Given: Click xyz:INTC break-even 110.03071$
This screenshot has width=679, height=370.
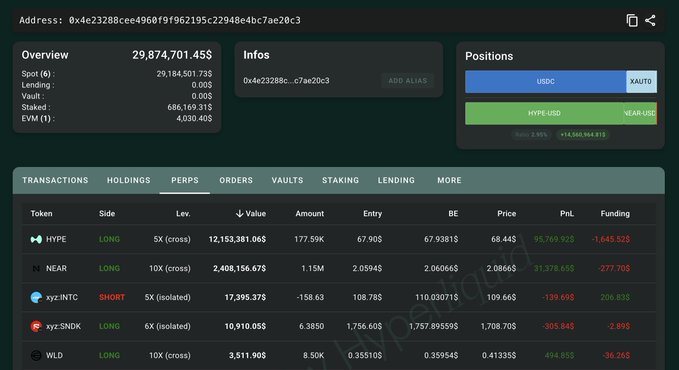Looking at the screenshot, I should tap(436, 297).
